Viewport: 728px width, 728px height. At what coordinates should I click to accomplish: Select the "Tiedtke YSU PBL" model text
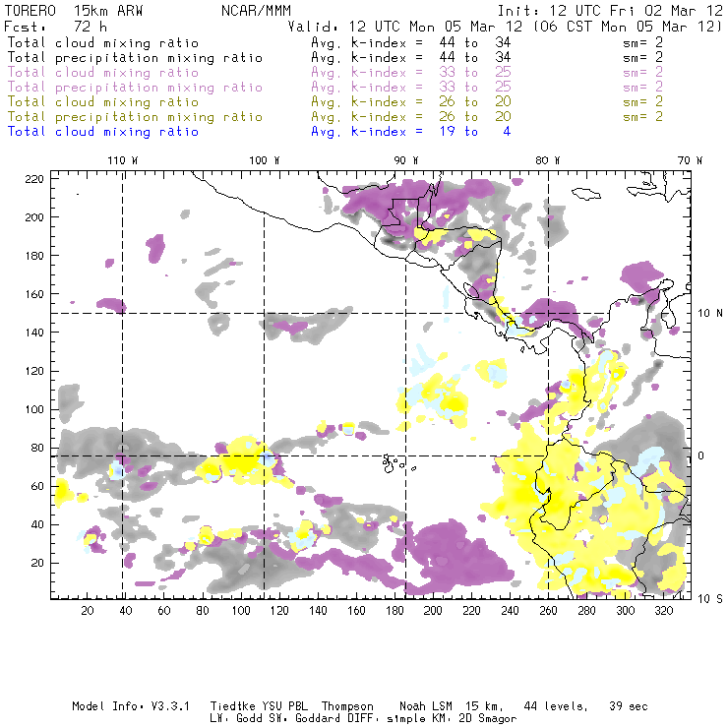tap(259, 706)
